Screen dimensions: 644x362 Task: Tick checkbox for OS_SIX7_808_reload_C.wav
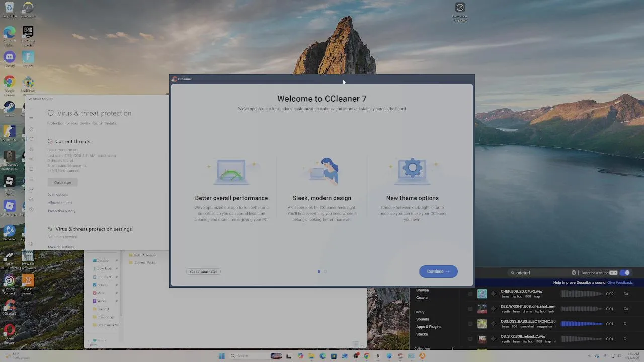(470, 339)
